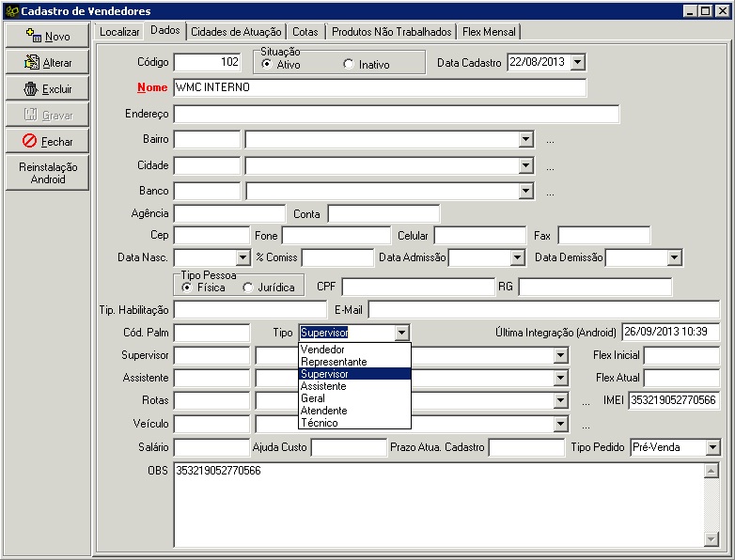735x560 pixels.
Task: Click the Alterar edit icon button
Action: click(x=31, y=63)
